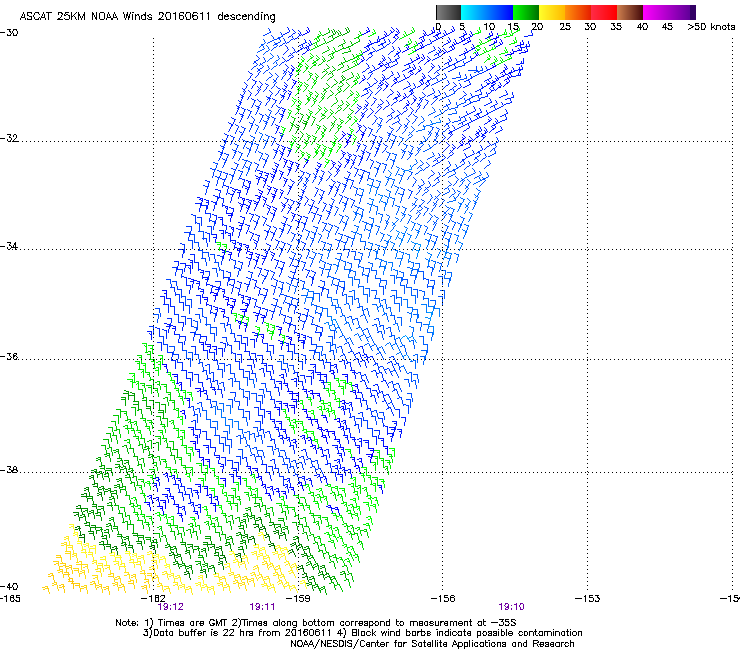Click the magenta 40-45 knots legend swatch

click(x=656, y=12)
